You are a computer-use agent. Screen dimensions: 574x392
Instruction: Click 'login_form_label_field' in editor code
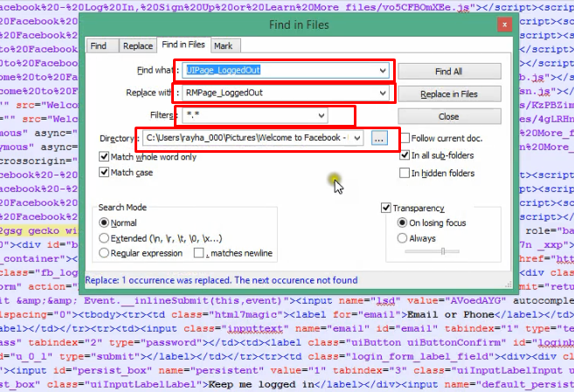tap(420, 356)
